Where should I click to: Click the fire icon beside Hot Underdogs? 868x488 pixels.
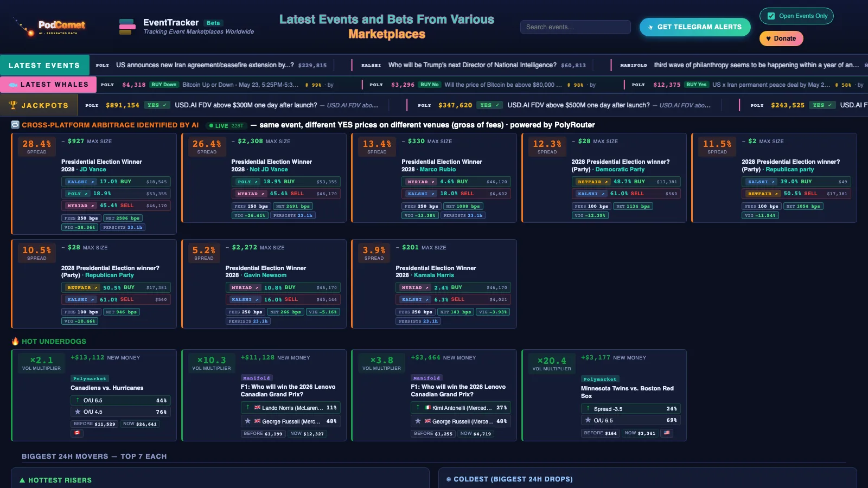[15, 341]
